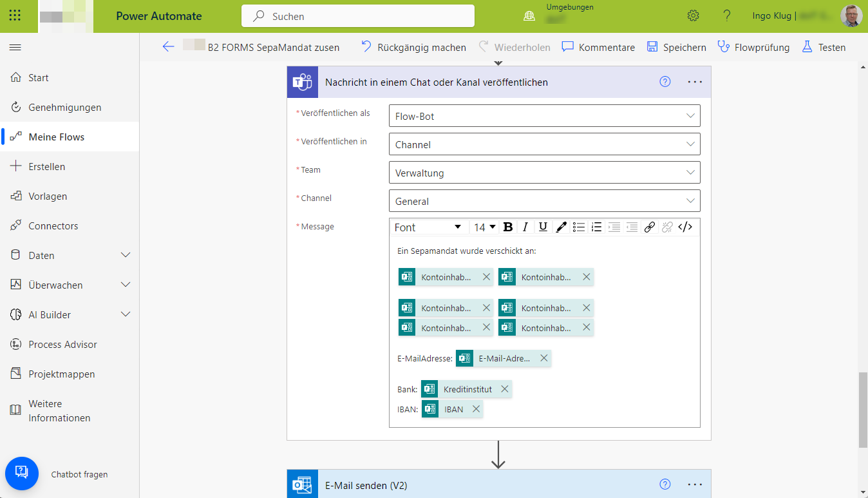Click the vertical scrollbar thumb
Viewport: 868px width, 498px height.
click(863, 409)
